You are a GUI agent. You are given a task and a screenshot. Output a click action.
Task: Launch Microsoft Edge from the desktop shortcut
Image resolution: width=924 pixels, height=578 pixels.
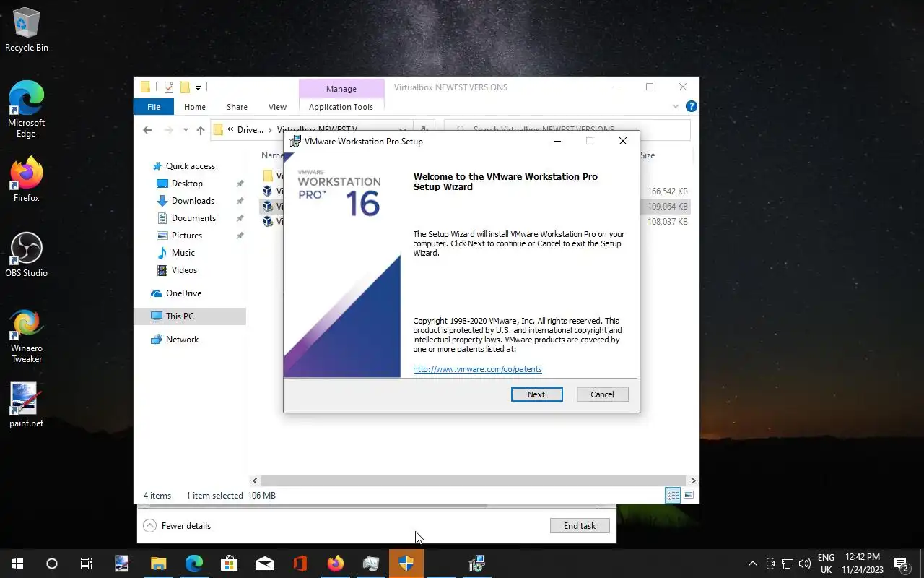pyautogui.click(x=27, y=109)
